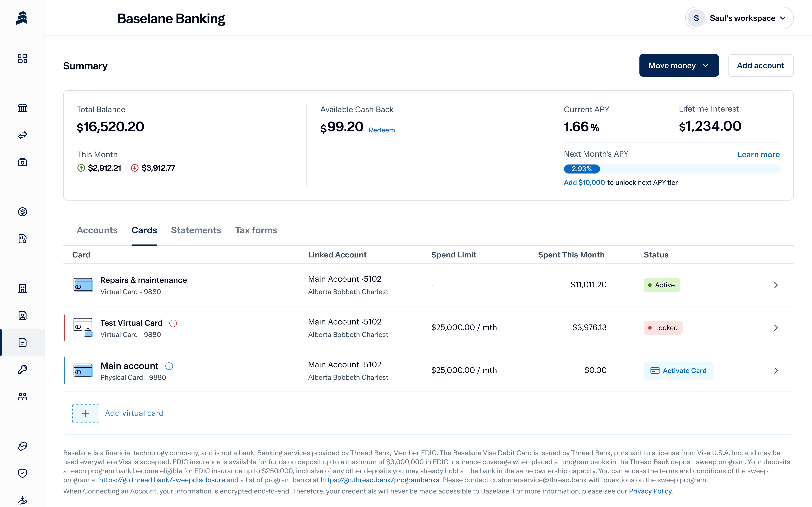Open the Locked Test Virtual Card row chevron

click(776, 328)
